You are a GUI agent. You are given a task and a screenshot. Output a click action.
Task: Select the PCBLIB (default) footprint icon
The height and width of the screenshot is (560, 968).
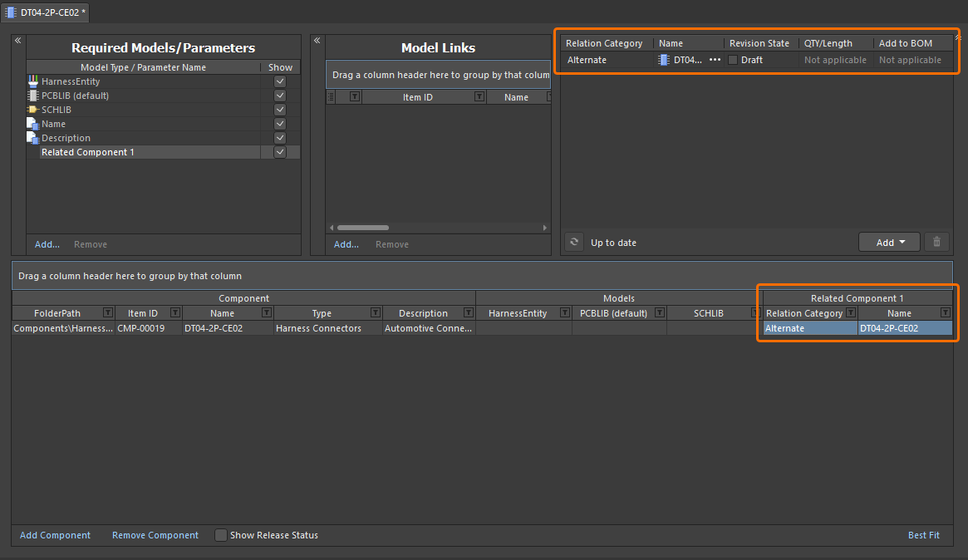click(x=33, y=96)
